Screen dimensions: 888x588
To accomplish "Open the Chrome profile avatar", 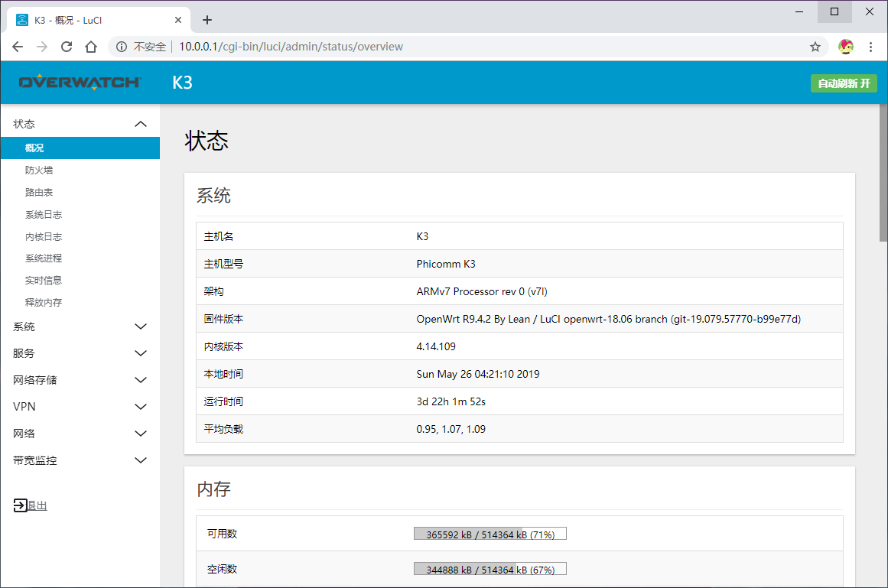I will point(845,47).
